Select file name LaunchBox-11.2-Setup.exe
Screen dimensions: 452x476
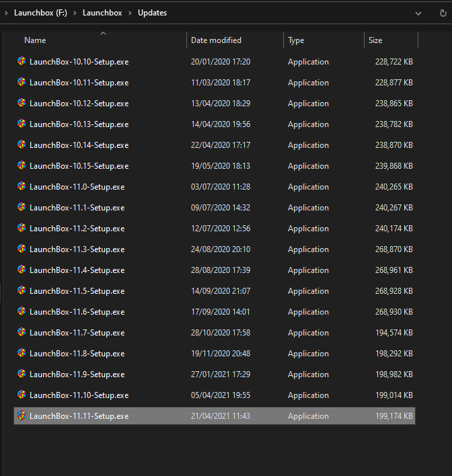77,229
